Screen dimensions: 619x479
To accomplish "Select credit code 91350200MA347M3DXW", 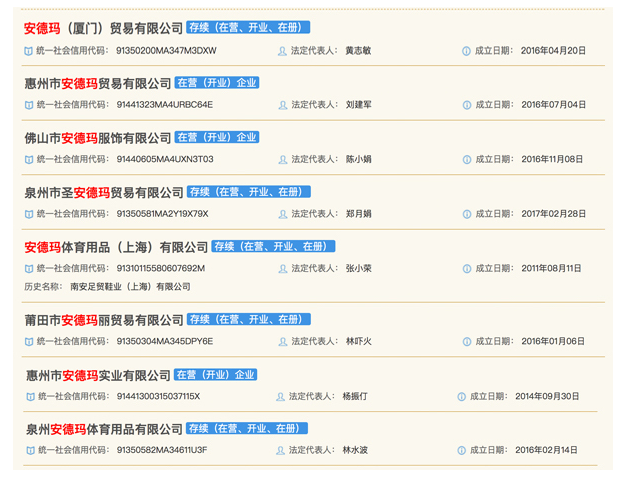I will click(x=166, y=51).
